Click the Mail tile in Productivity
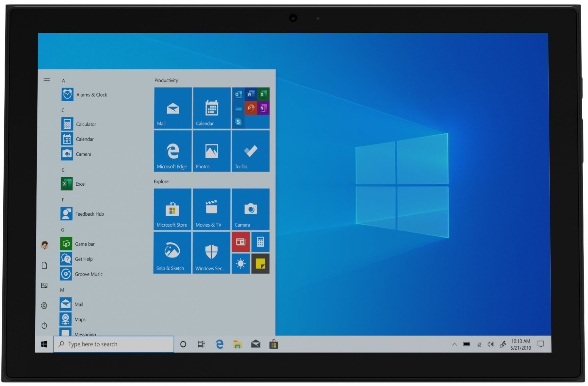The width and height of the screenshot is (588, 386). (x=173, y=108)
